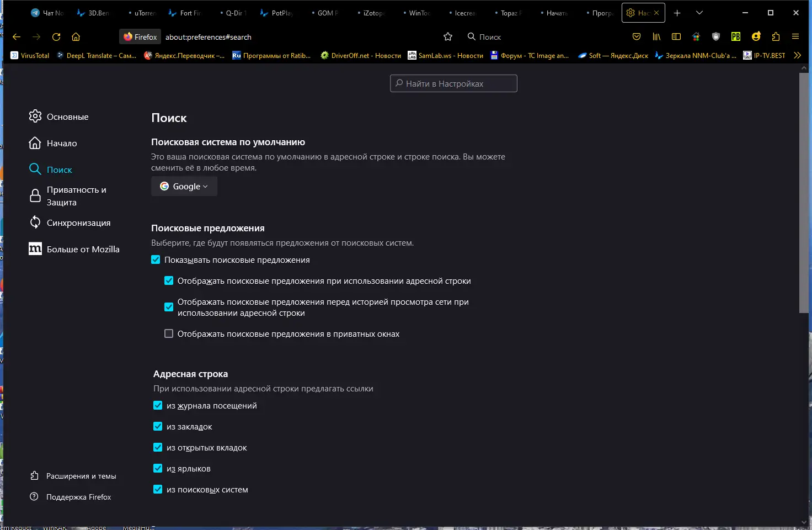List all tabs with dropdown arrow
The width and height of the screenshot is (812, 530).
pos(699,13)
